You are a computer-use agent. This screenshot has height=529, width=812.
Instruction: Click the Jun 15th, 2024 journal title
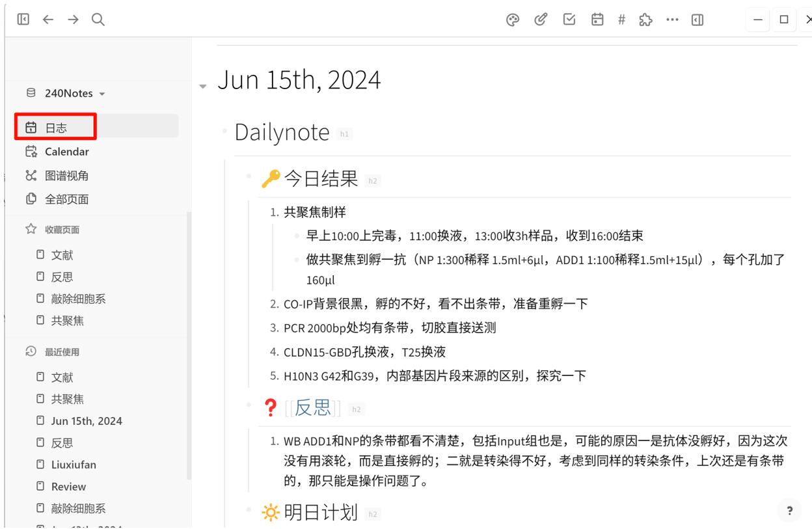coord(299,81)
